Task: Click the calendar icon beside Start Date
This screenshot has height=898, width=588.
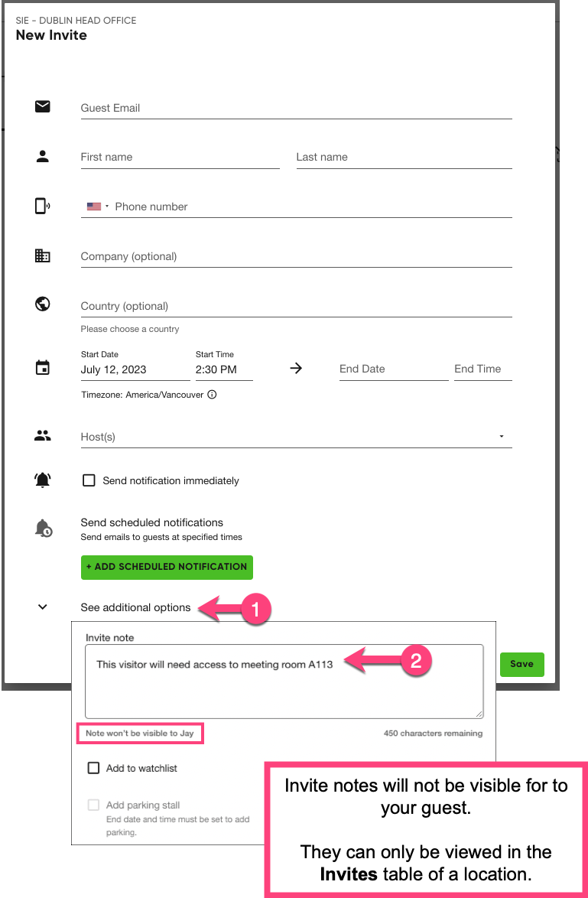Action: tap(43, 368)
